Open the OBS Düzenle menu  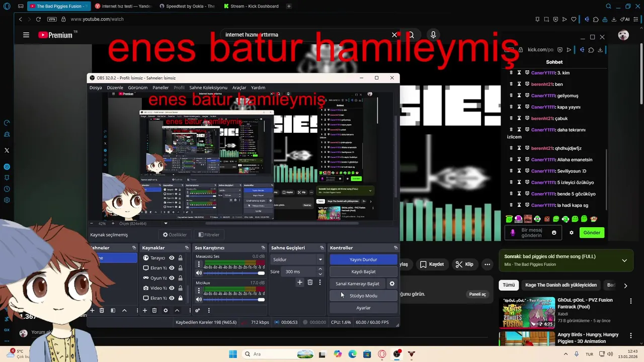115,87
